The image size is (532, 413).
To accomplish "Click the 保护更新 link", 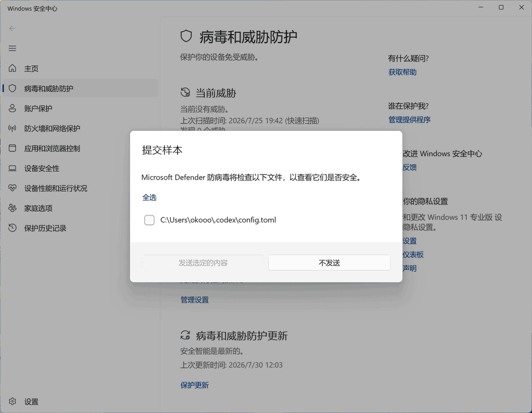I will [195, 385].
